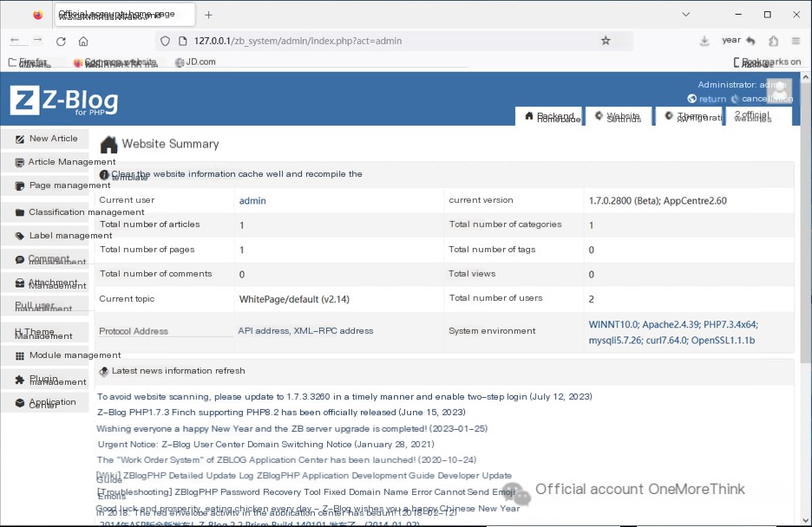Viewport: 812px width, 527px height.
Task: Click the info icon beside cache notice
Action: [104, 175]
